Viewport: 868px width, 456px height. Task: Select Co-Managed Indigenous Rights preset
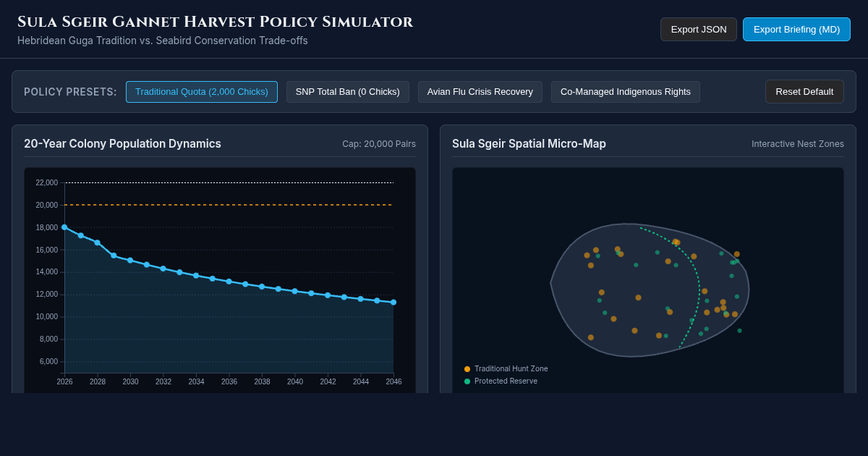click(x=626, y=92)
